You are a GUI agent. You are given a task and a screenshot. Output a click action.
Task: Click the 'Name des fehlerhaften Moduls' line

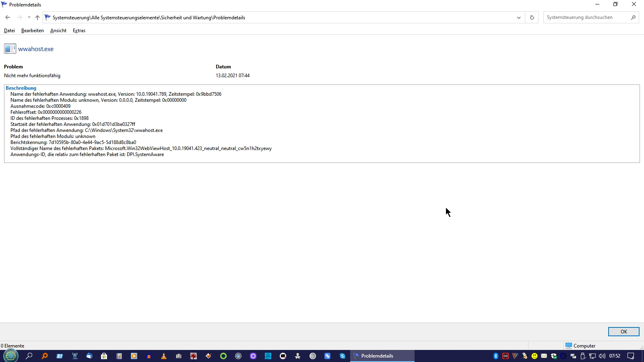[98, 100]
